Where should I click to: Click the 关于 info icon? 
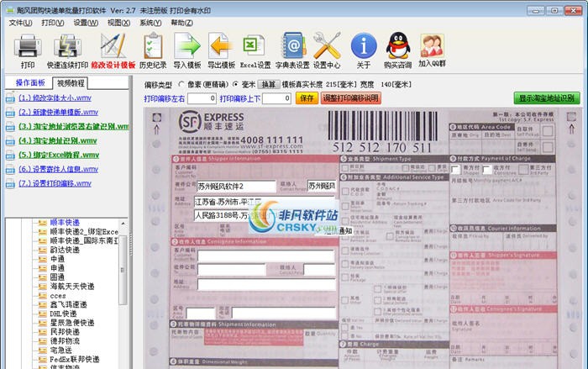coord(364,45)
